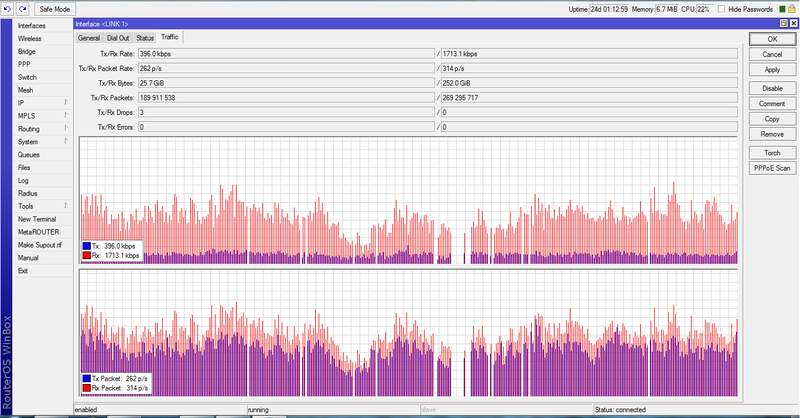Switch to the General tab
Image resolution: width=800 pixels, height=418 pixels.
coord(89,38)
